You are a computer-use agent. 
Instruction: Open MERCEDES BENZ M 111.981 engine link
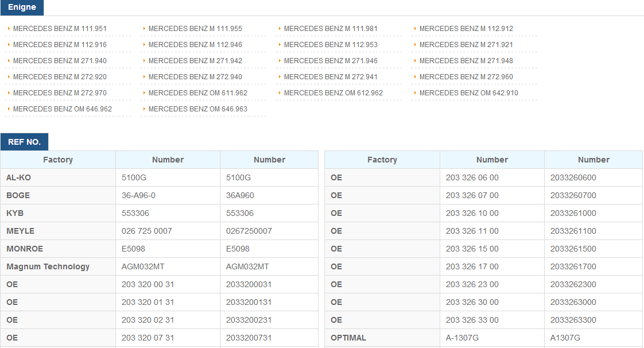pos(331,28)
